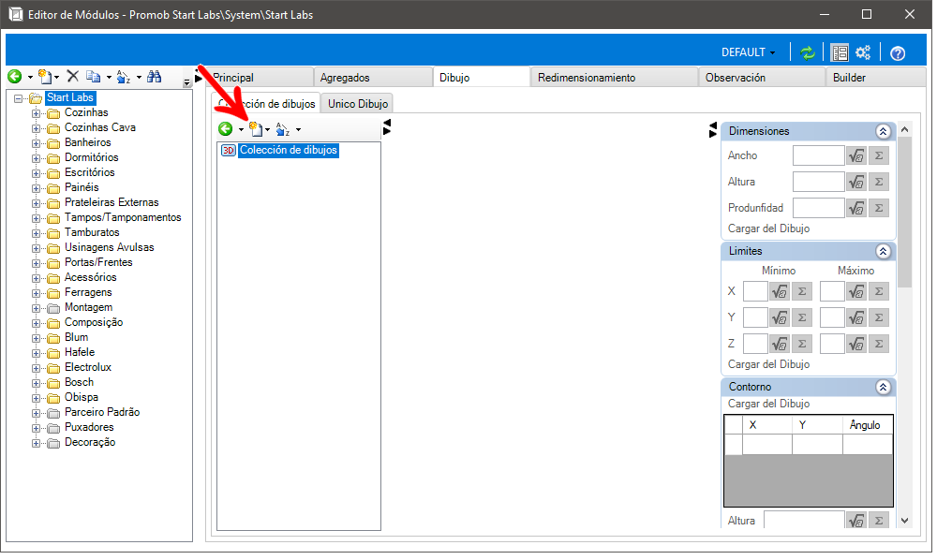The width and height of the screenshot is (937, 560).
Task: Click the sigma icon next to Ancho
Action: point(879,155)
